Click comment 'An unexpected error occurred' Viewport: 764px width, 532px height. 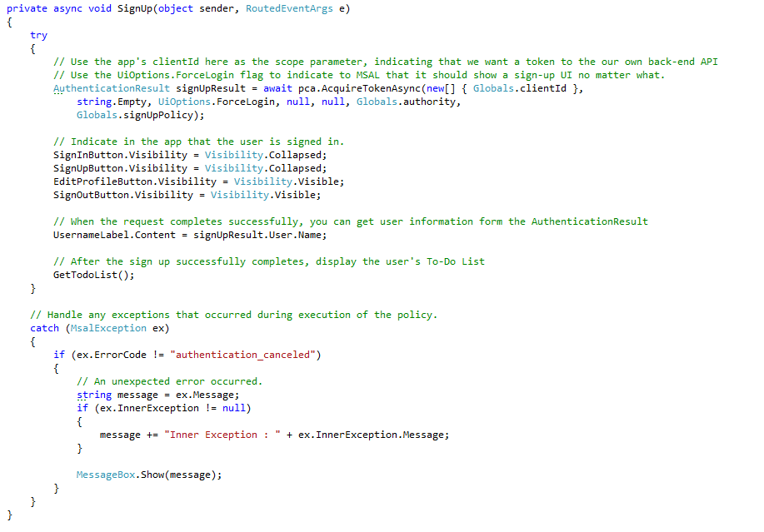point(170,381)
